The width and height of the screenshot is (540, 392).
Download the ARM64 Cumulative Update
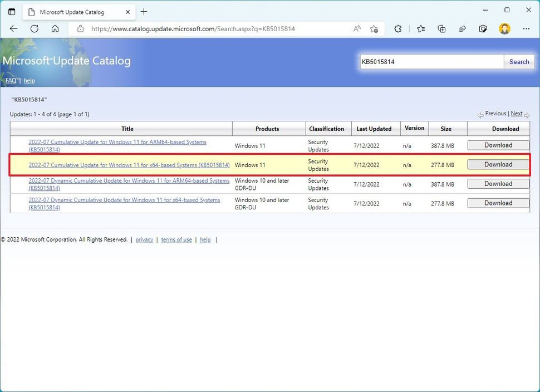click(x=498, y=145)
